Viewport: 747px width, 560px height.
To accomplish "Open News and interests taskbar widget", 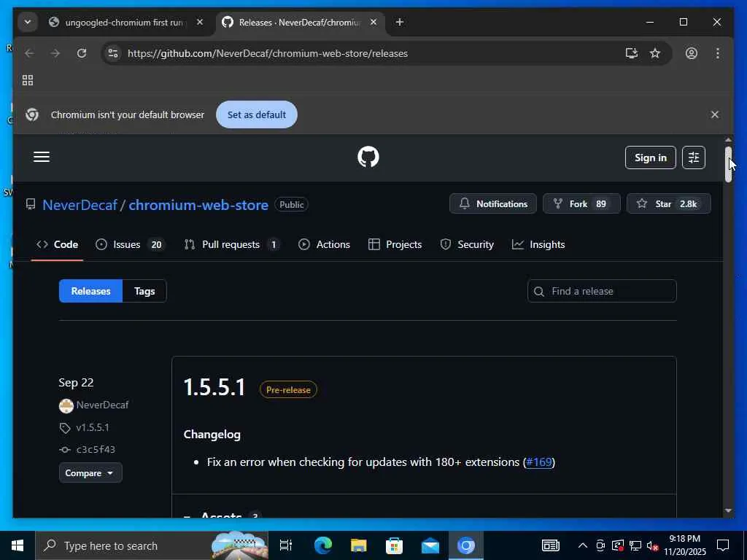I will [x=550, y=545].
